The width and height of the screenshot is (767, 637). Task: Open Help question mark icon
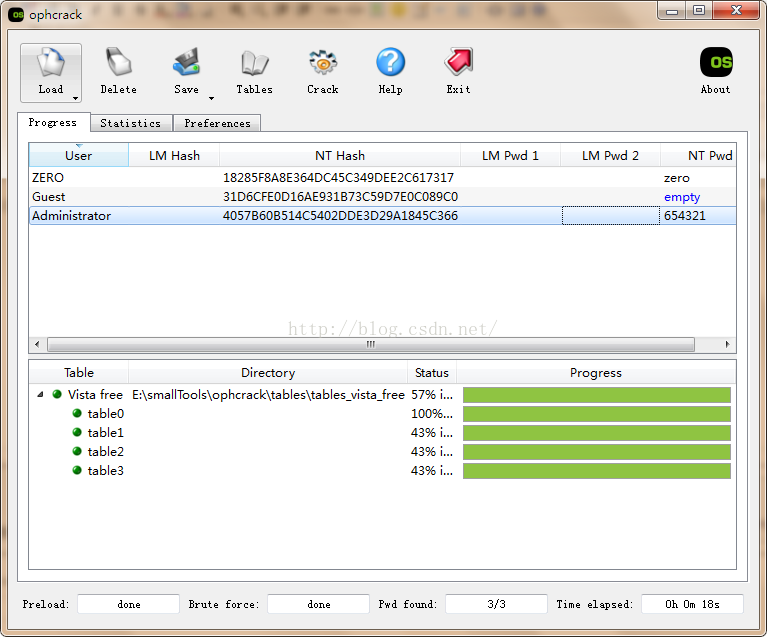tap(390, 63)
